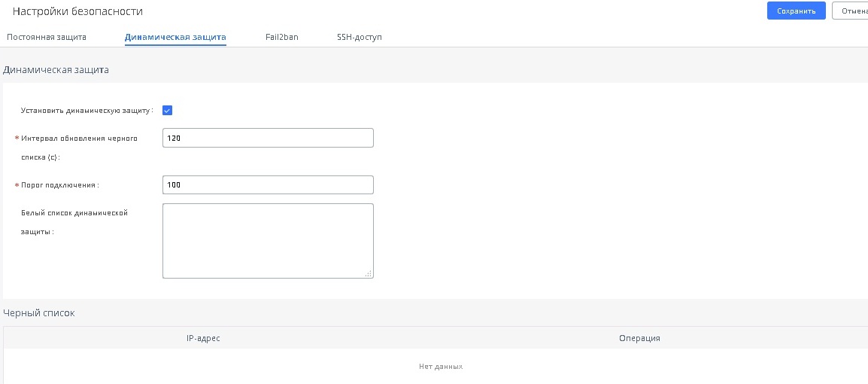Select the Динамическая защита tab

(175, 37)
